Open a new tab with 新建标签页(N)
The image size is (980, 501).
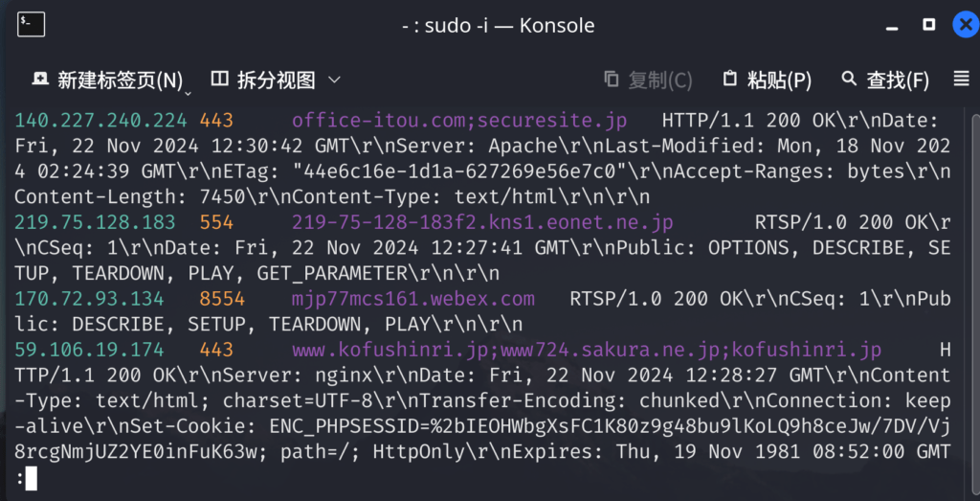(108, 80)
